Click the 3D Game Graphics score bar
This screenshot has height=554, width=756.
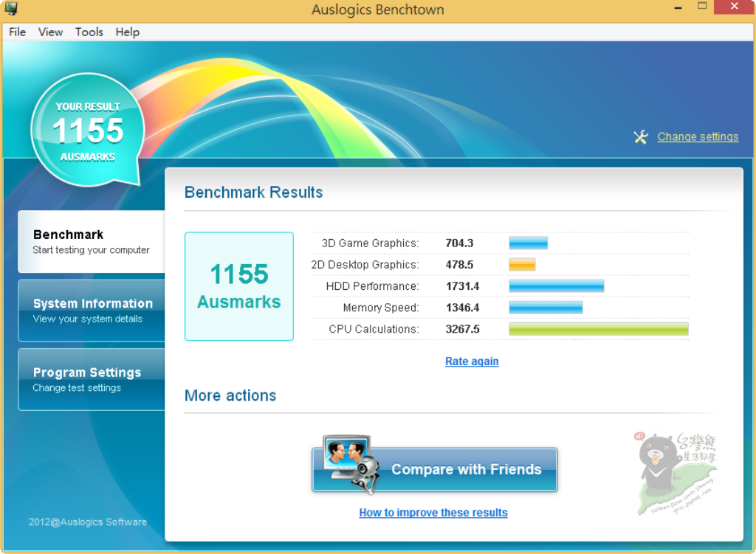528,243
